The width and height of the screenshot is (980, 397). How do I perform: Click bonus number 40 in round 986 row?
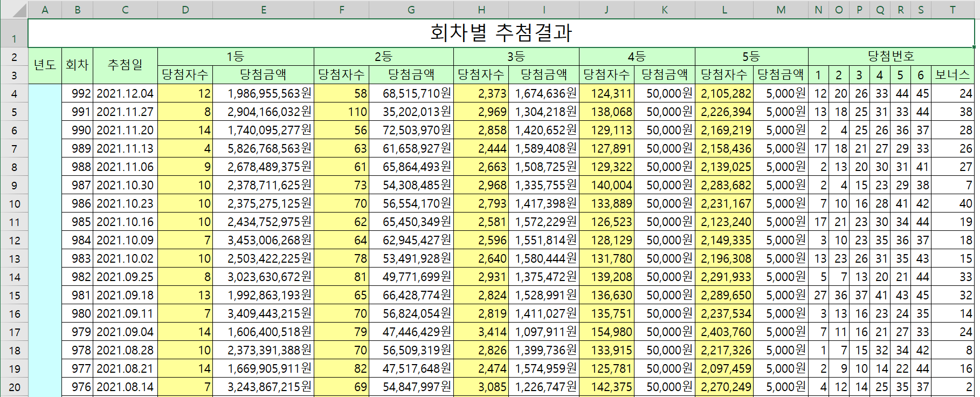click(x=952, y=203)
